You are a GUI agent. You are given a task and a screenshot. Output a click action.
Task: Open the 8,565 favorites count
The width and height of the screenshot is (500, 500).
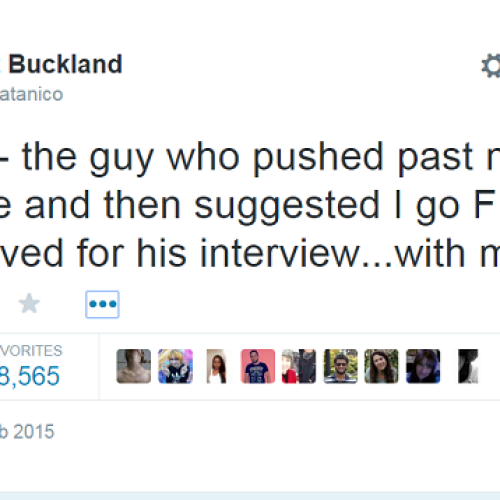30,376
